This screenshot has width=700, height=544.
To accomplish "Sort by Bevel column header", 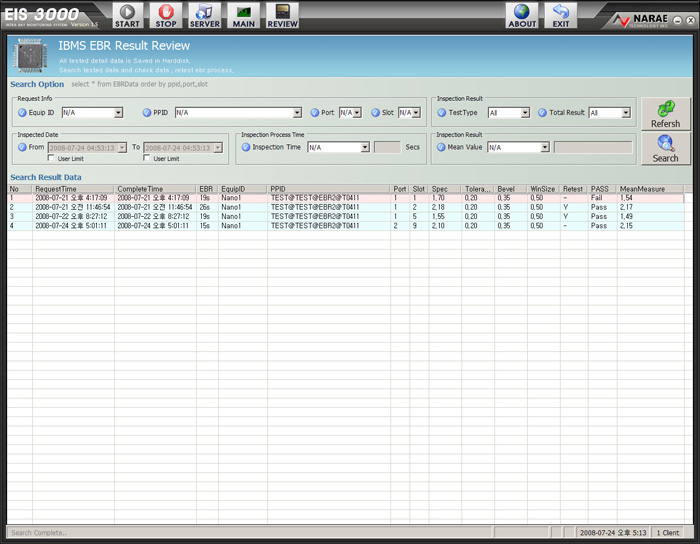I will click(511, 189).
